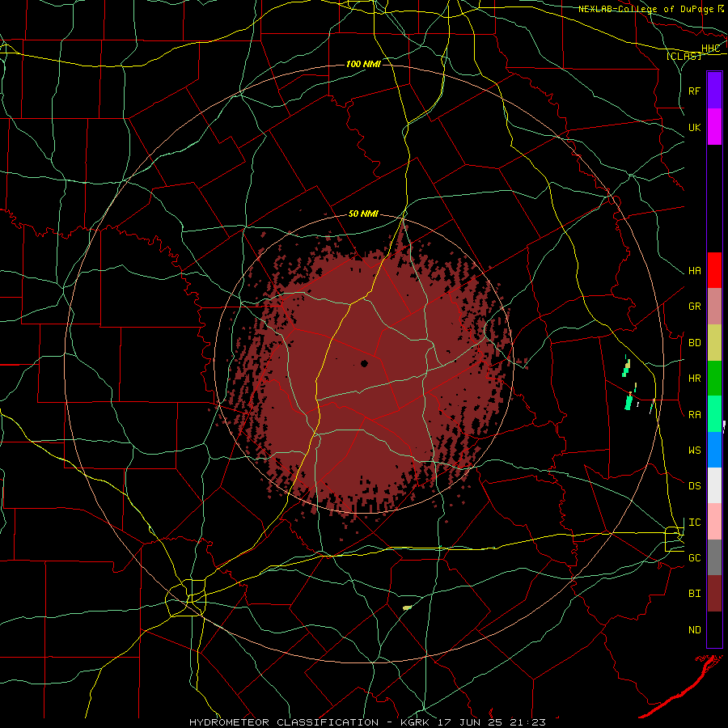Viewport: 728px width, 728px height.
Task: Click the IC light pink legend swatch
Action: tap(714, 522)
